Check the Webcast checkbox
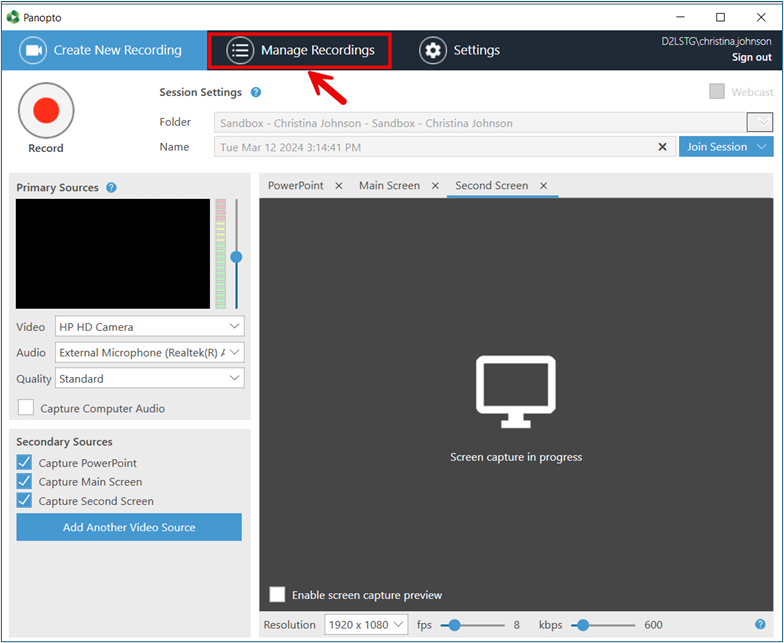This screenshot has height=643, width=784. pos(717,92)
